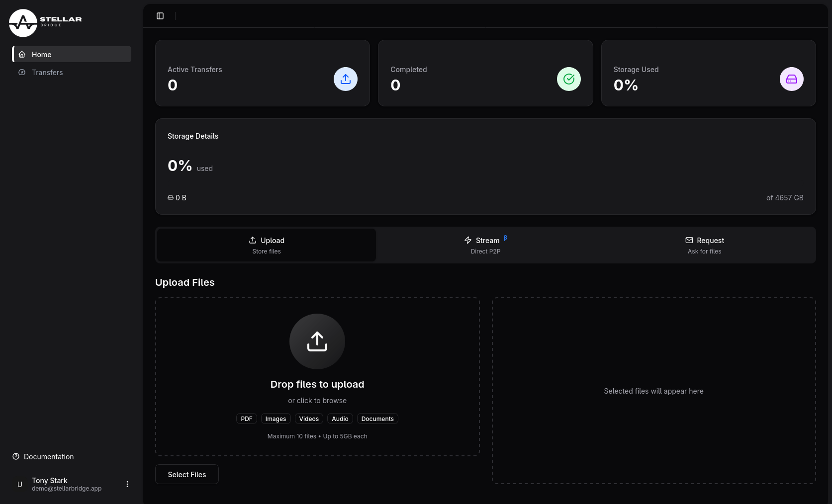Enable the Images file type filter
The width and height of the screenshot is (832, 504).
point(276,419)
